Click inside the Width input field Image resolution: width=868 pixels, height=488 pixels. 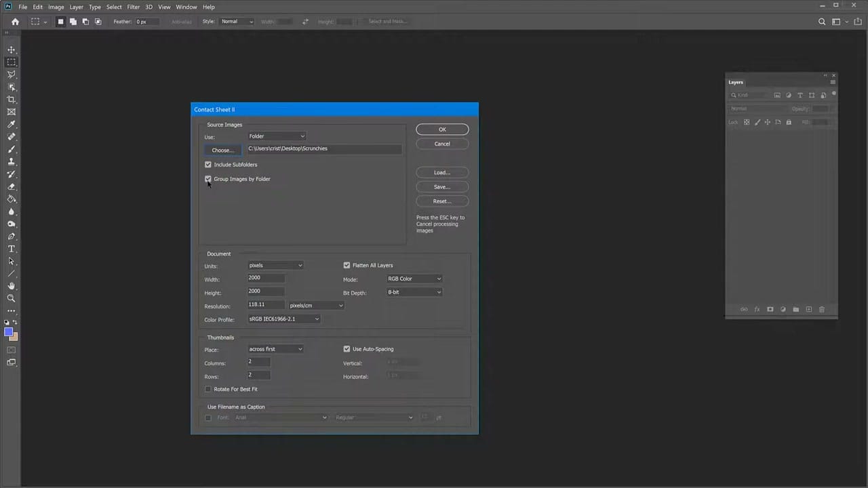(x=264, y=279)
